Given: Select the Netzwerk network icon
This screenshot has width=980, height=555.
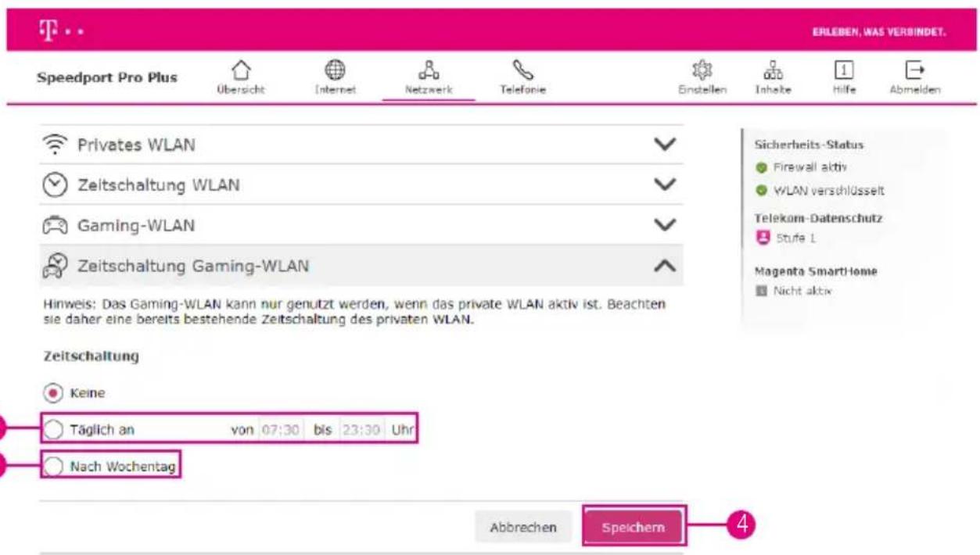Looking at the screenshot, I should [x=429, y=70].
